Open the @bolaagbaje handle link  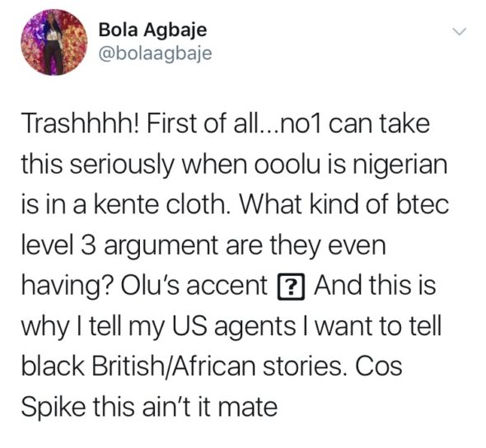[156, 54]
